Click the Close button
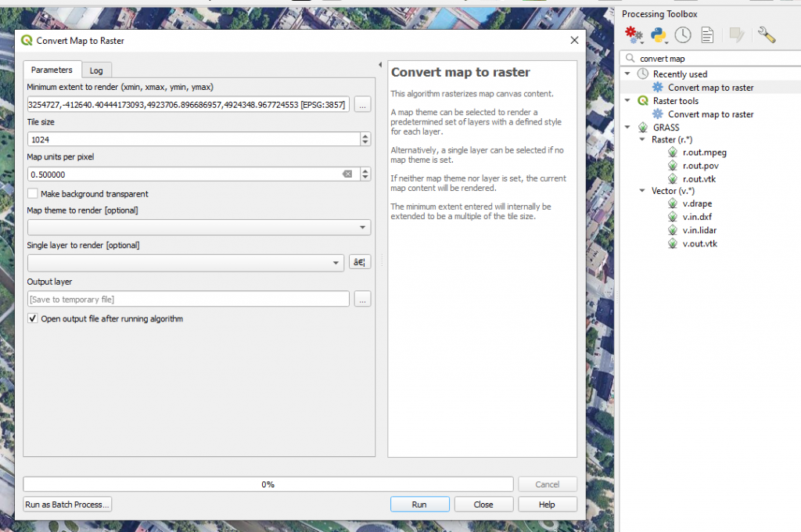Image resolution: width=801 pixels, height=532 pixels. tap(483, 505)
